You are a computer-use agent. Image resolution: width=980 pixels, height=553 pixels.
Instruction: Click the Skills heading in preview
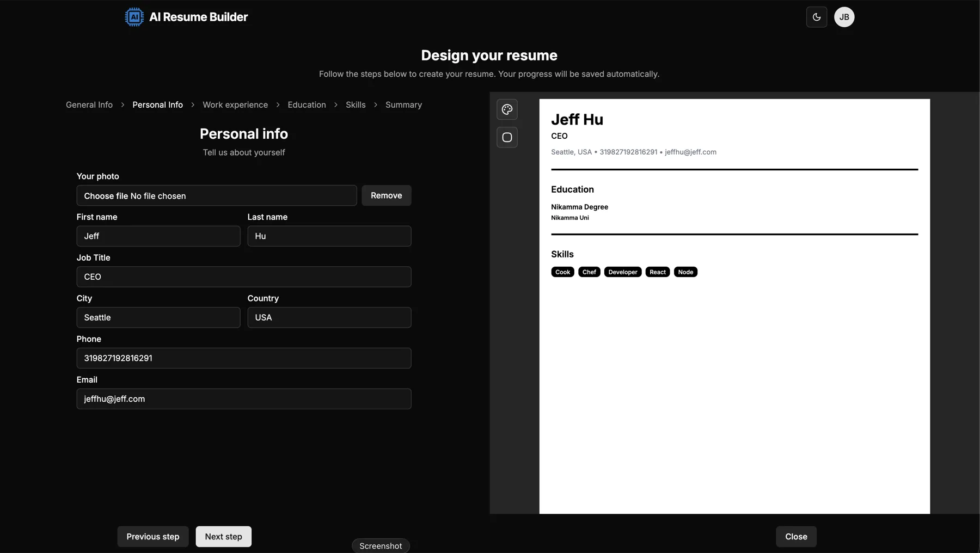pyautogui.click(x=562, y=254)
